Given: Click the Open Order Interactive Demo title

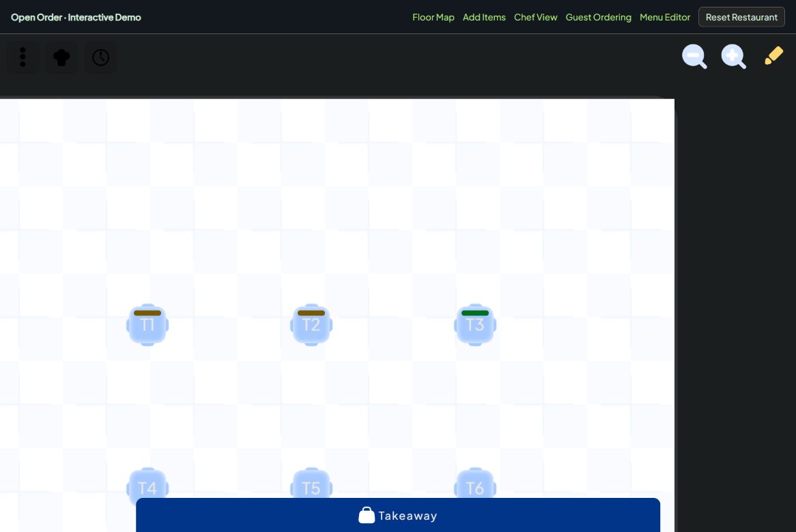Looking at the screenshot, I should (76, 17).
